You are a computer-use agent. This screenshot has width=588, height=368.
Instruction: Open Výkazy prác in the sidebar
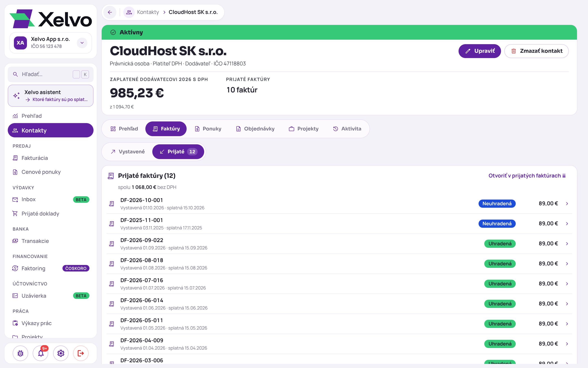tap(51, 323)
